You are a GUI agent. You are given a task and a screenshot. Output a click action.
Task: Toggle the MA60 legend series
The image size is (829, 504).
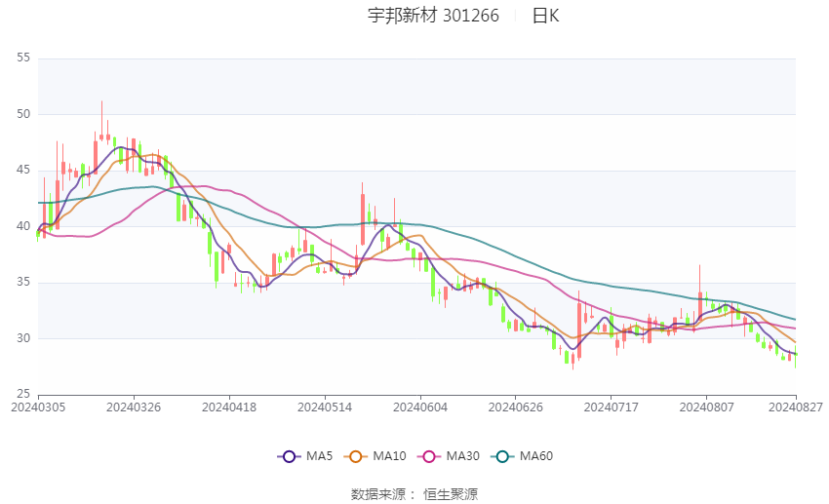point(522,456)
